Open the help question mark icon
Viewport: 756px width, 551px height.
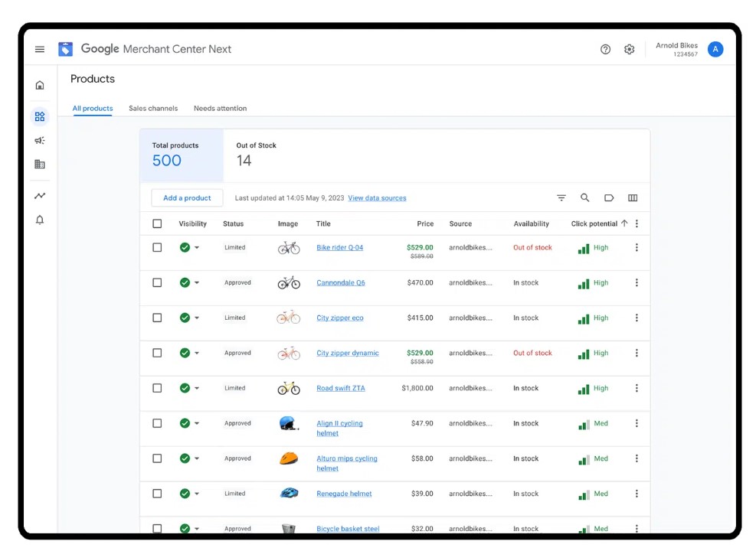pos(605,49)
